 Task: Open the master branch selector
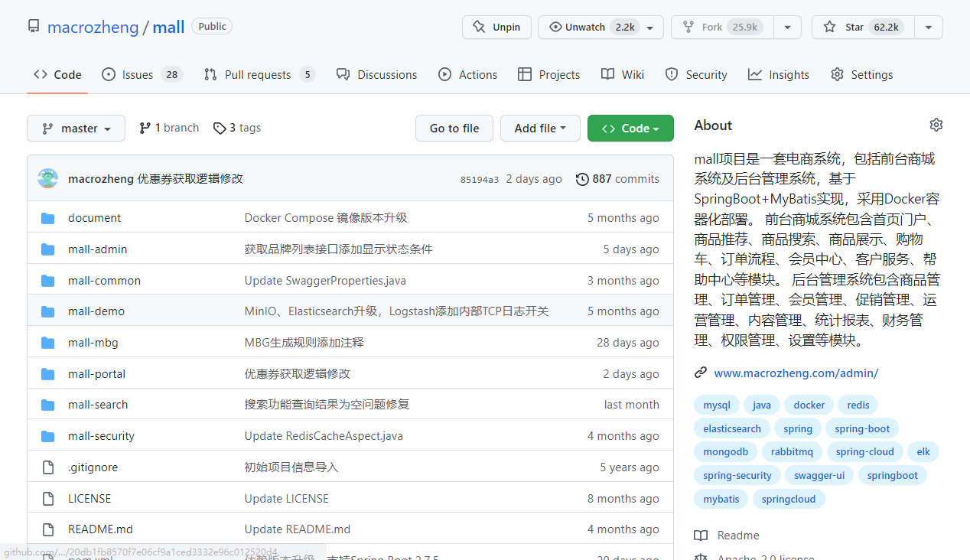point(76,129)
